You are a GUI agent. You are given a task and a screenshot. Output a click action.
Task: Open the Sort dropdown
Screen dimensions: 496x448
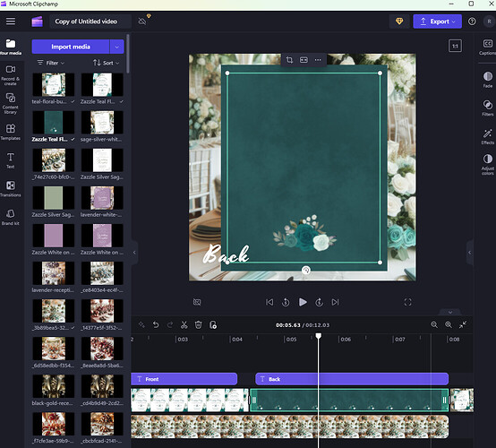point(107,63)
